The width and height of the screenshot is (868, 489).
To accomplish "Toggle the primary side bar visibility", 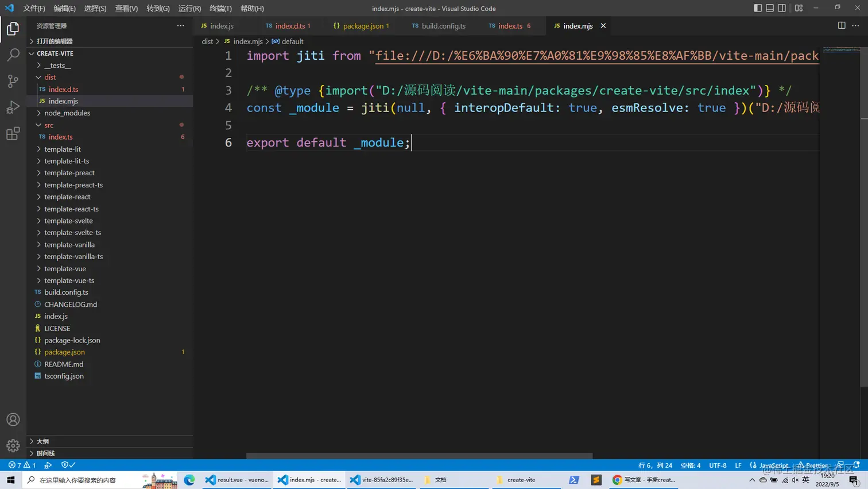I will pos(757,8).
